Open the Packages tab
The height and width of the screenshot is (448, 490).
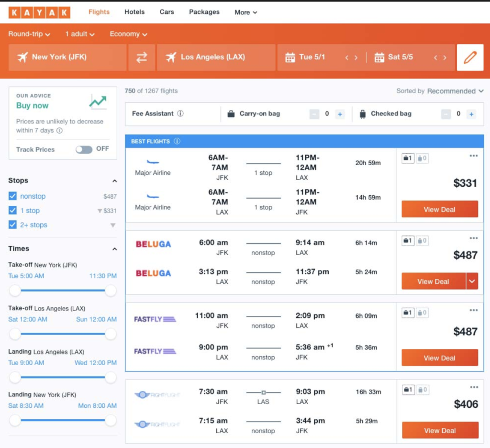pyautogui.click(x=204, y=12)
